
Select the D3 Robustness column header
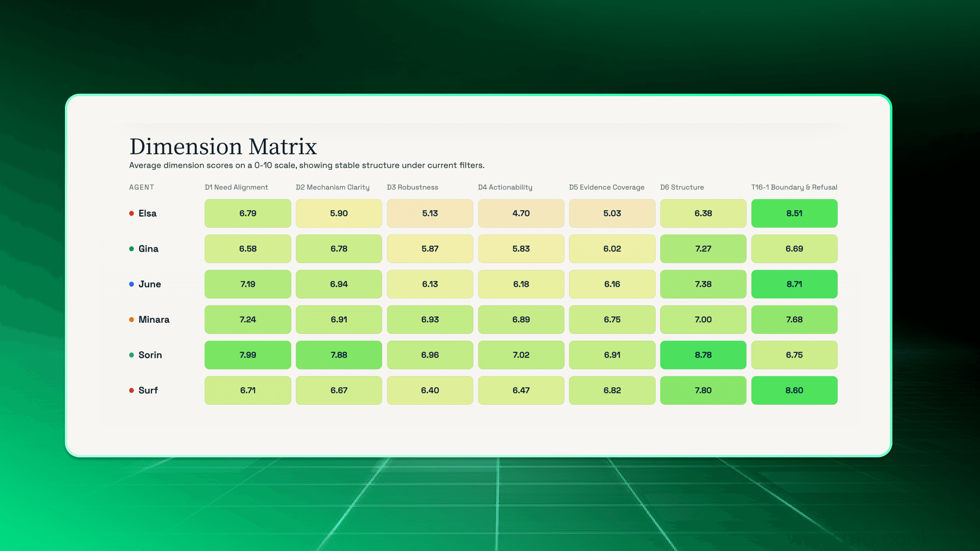click(413, 187)
